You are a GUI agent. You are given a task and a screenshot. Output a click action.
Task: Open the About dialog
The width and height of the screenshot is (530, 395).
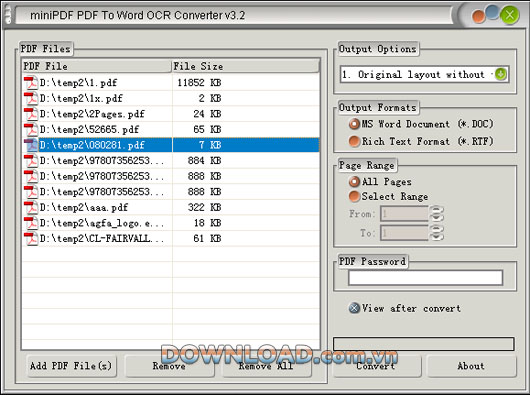(471, 366)
